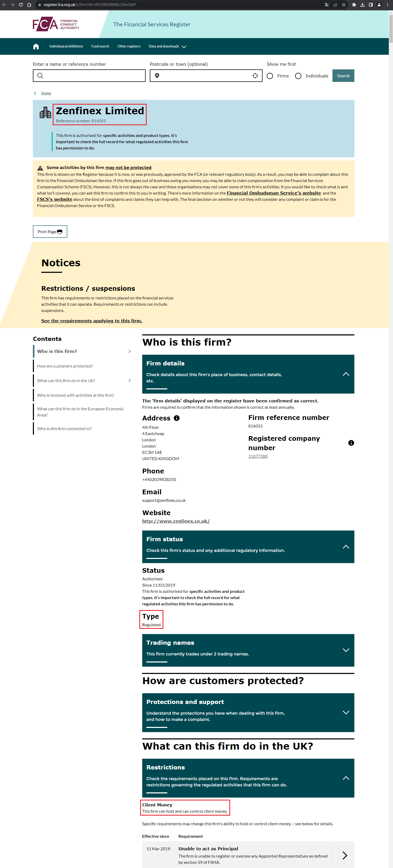Viewport: 393px width, 868px height.
Task: Toggle the browser side panel icon
Action: [x=371, y=5]
